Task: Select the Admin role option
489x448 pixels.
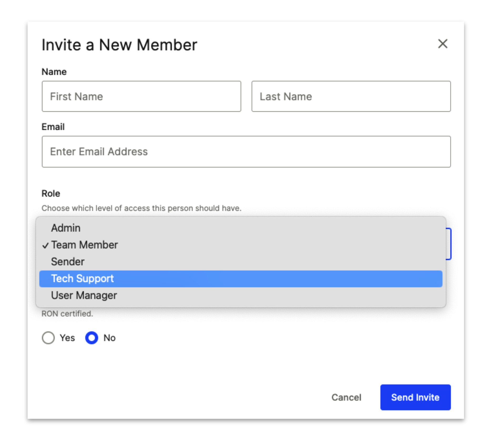Action: click(x=241, y=228)
